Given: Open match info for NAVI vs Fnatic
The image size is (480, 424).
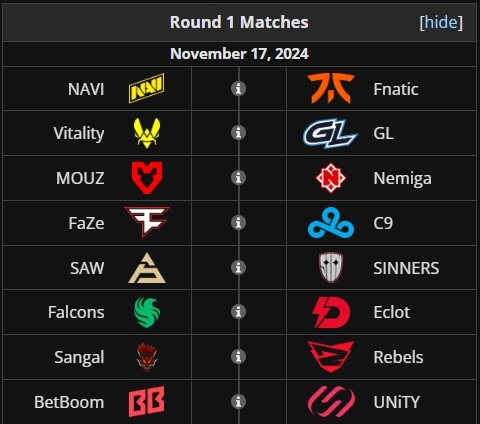Looking at the screenshot, I should (x=238, y=89).
